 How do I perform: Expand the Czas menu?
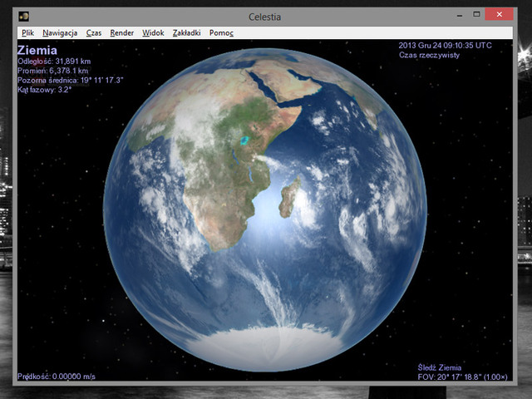tap(94, 32)
